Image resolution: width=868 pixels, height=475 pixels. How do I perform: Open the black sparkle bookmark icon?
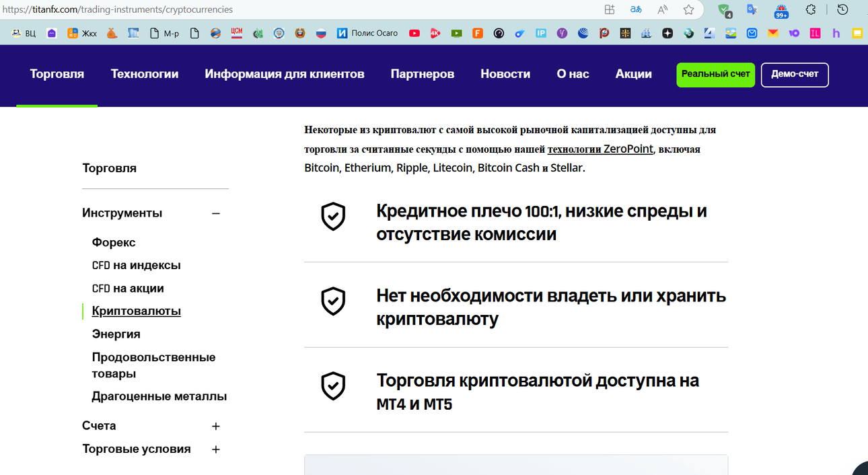[667, 33]
